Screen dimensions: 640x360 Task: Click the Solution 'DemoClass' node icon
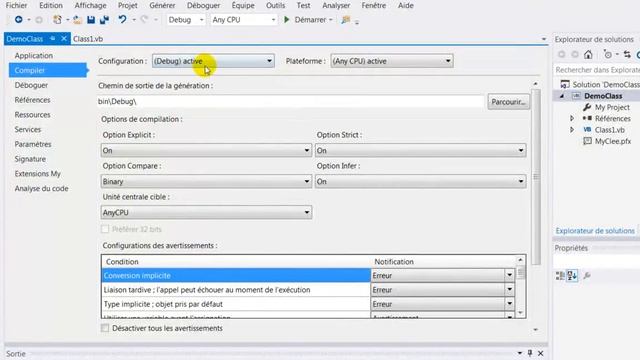tap(565, 84)
